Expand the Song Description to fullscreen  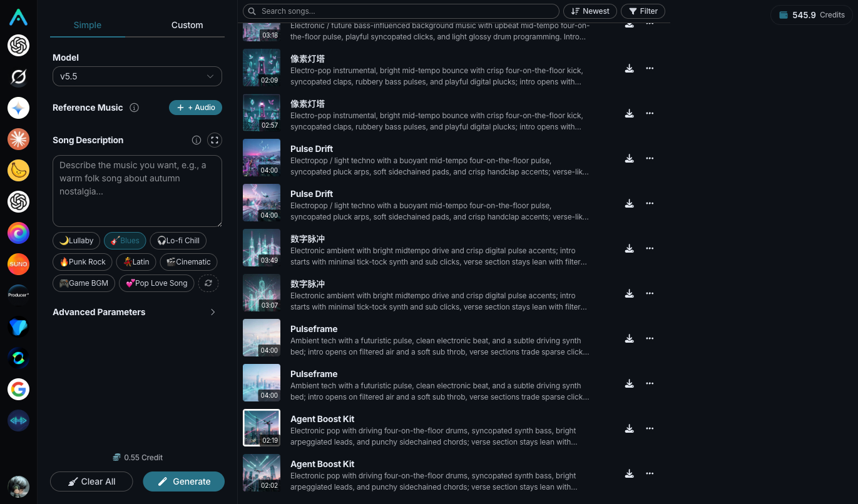click(x=215, y=140)
